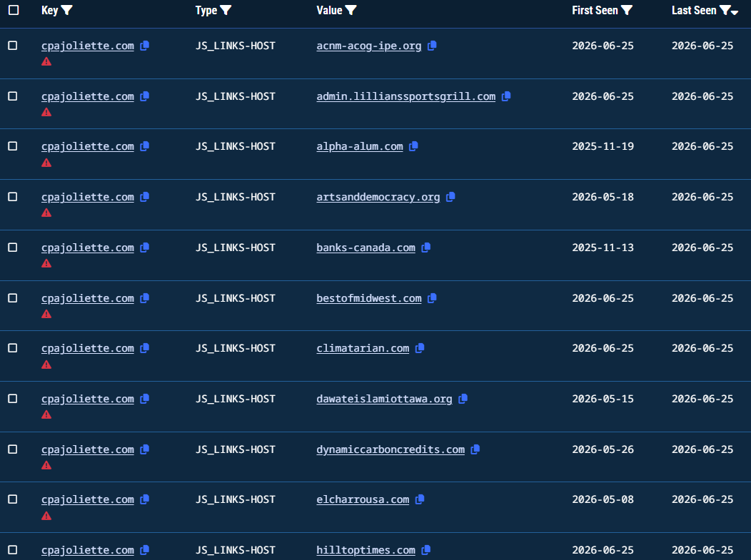Copy key in the climatarian.com row
The width and height of the screenshot is (751, 560).
point(145,348)
